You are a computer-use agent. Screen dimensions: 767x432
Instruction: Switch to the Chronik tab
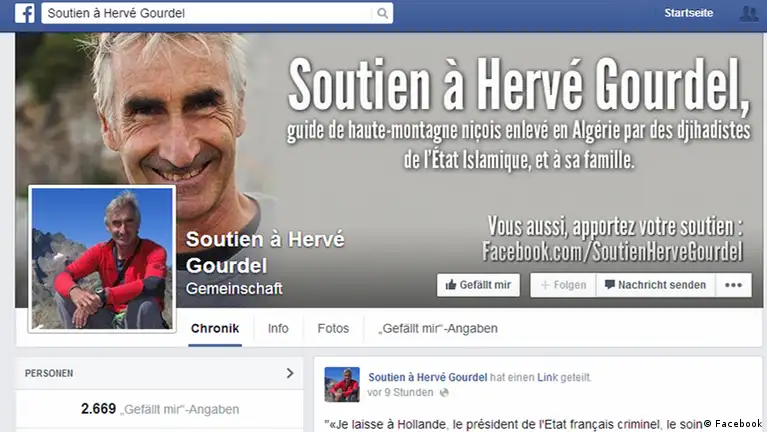215,328
